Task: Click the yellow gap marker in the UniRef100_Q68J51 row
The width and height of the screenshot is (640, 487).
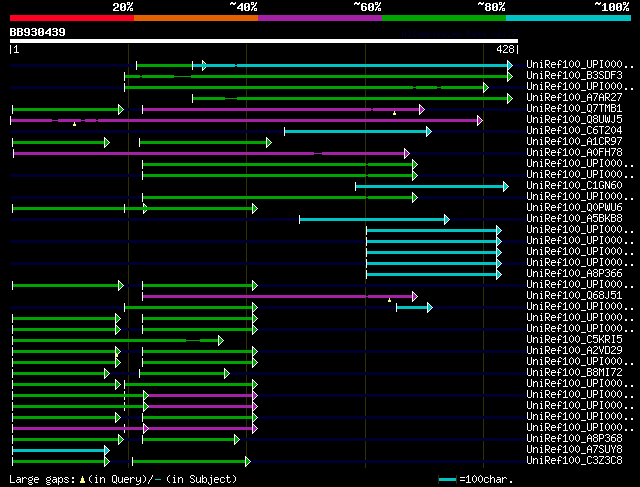Action: click(389, 300)
